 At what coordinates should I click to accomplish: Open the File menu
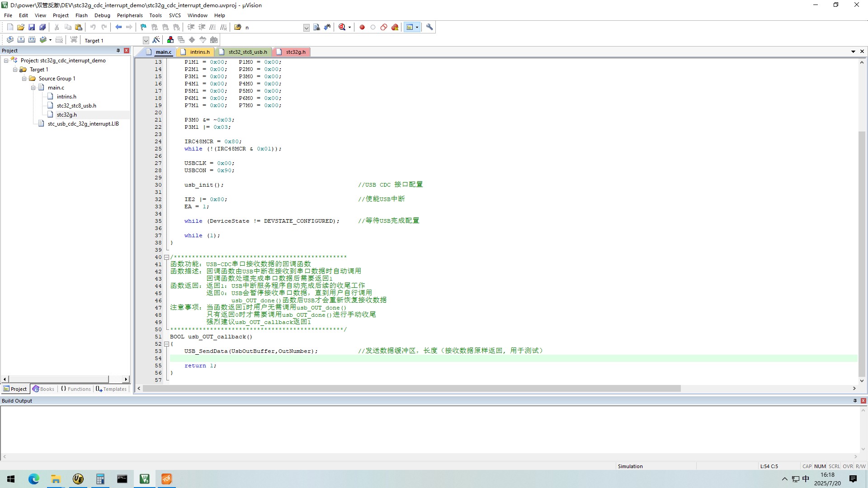tap(8, 15)
